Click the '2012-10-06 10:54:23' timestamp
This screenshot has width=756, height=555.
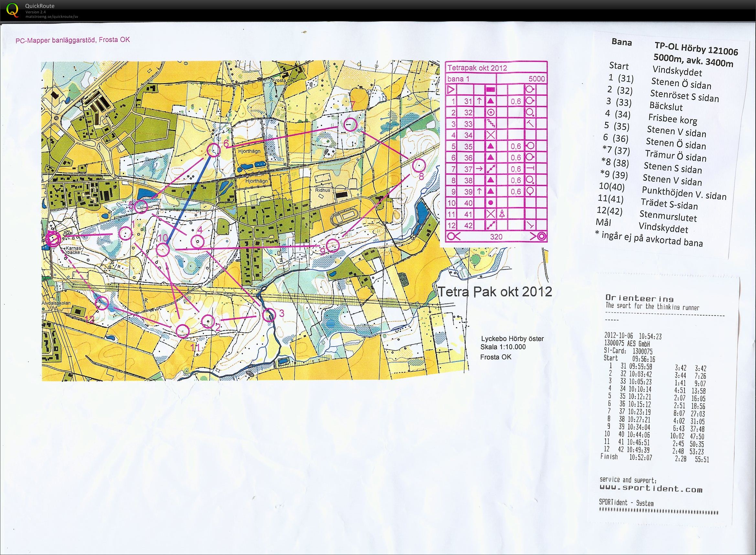[x=633, y=336]
